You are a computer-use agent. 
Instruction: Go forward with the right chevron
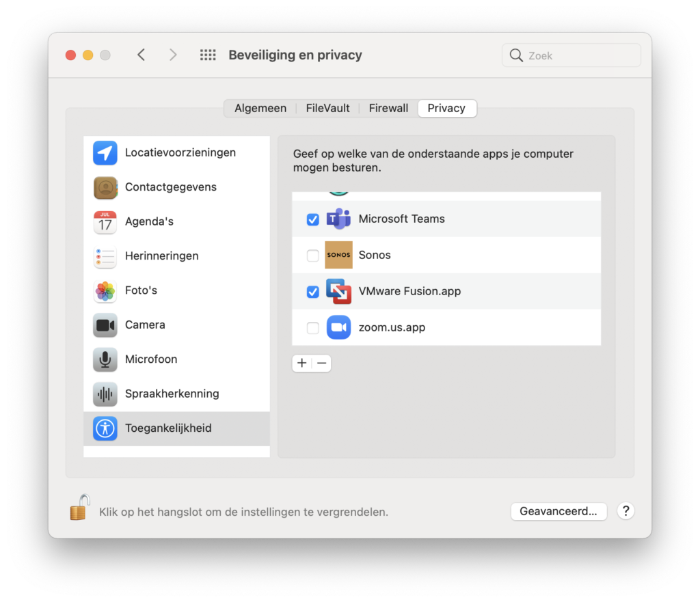[173, 55]
